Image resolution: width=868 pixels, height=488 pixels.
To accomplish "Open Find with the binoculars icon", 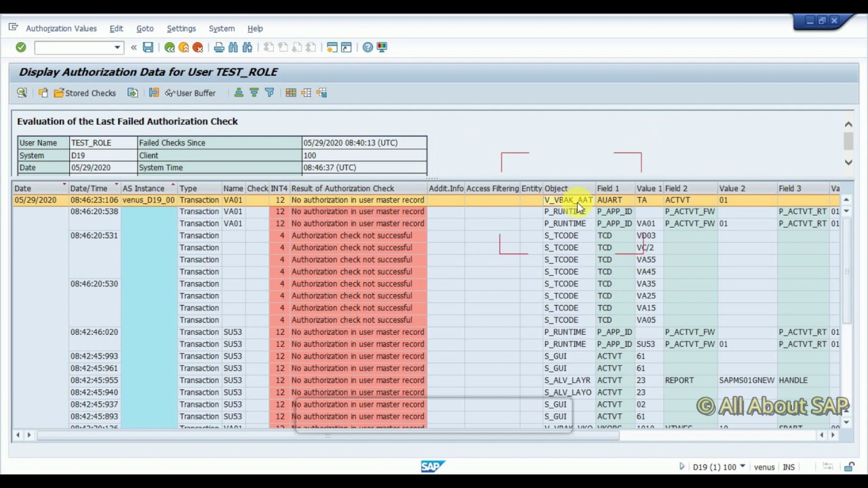I will 233,47.
